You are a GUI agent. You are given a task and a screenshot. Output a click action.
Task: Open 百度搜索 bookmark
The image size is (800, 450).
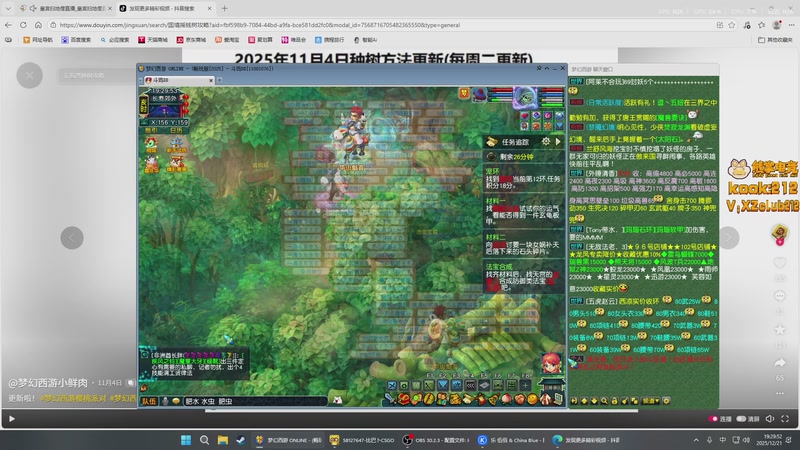coord(76,39)
